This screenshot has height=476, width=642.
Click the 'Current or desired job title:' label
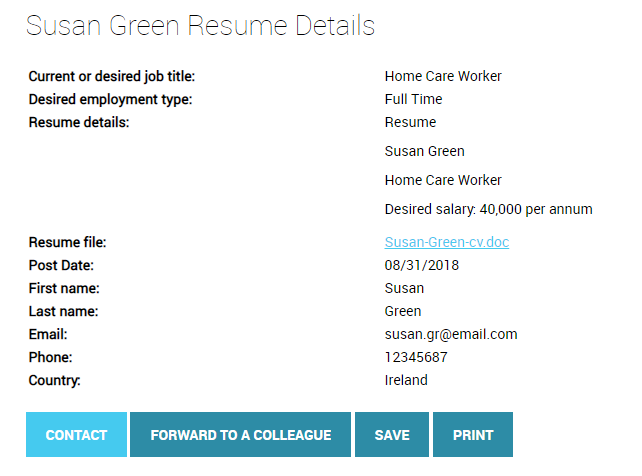click(112, 77)
